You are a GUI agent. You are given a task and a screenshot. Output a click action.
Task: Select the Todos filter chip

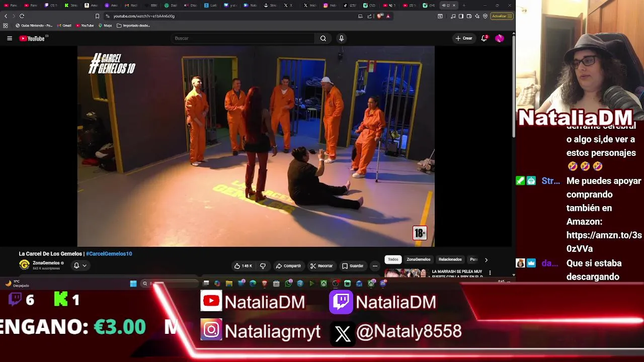393,259
